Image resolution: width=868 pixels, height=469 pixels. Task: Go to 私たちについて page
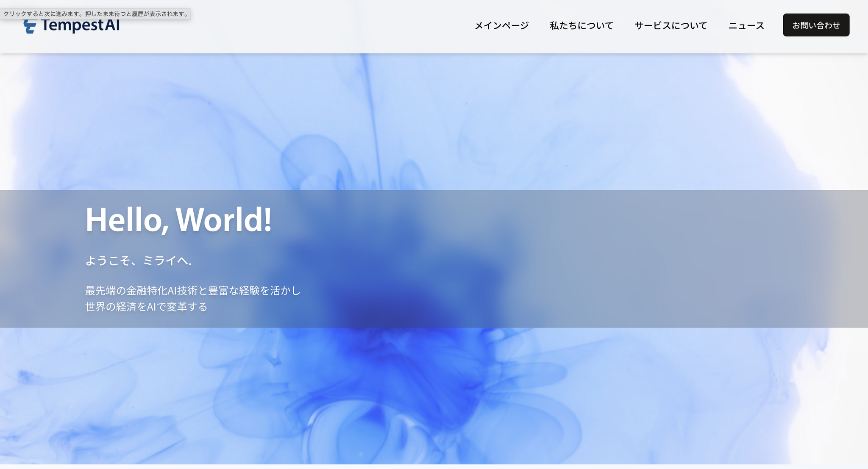click(581, 25)
